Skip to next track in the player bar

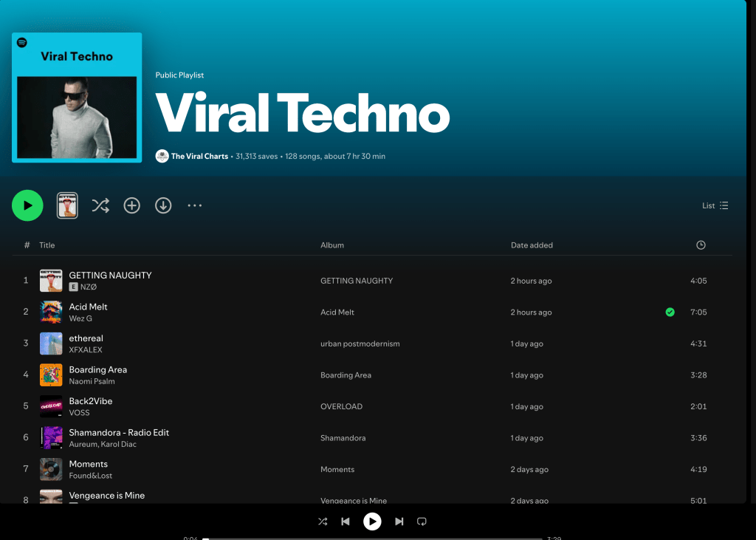(399, 522)
